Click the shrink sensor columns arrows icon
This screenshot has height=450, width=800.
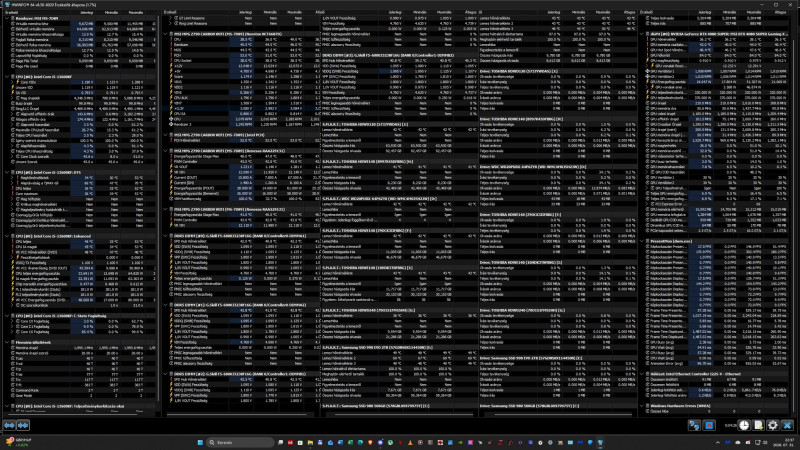23,425
